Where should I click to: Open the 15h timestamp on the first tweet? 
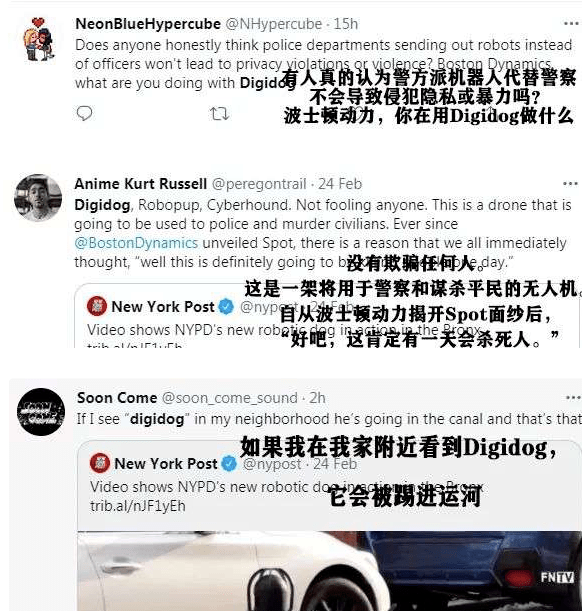(346, 24)
